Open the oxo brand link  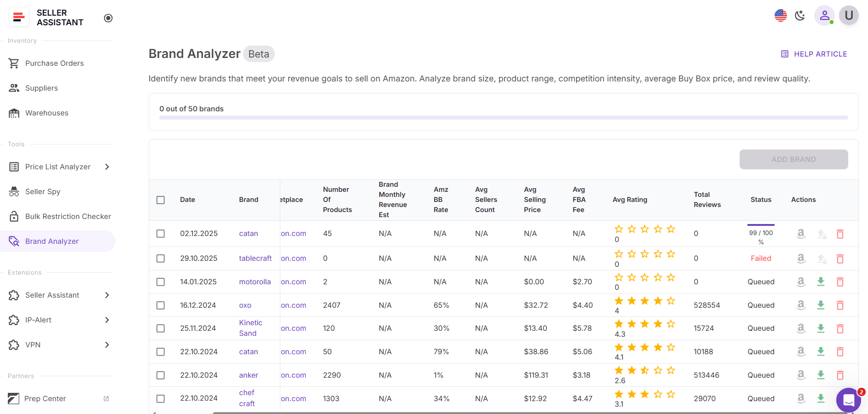(245, 305)
